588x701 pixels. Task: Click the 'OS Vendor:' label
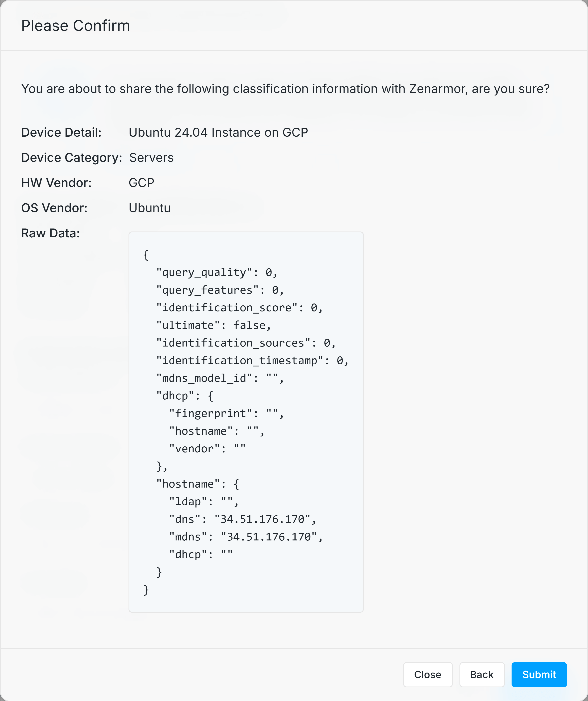54,208
